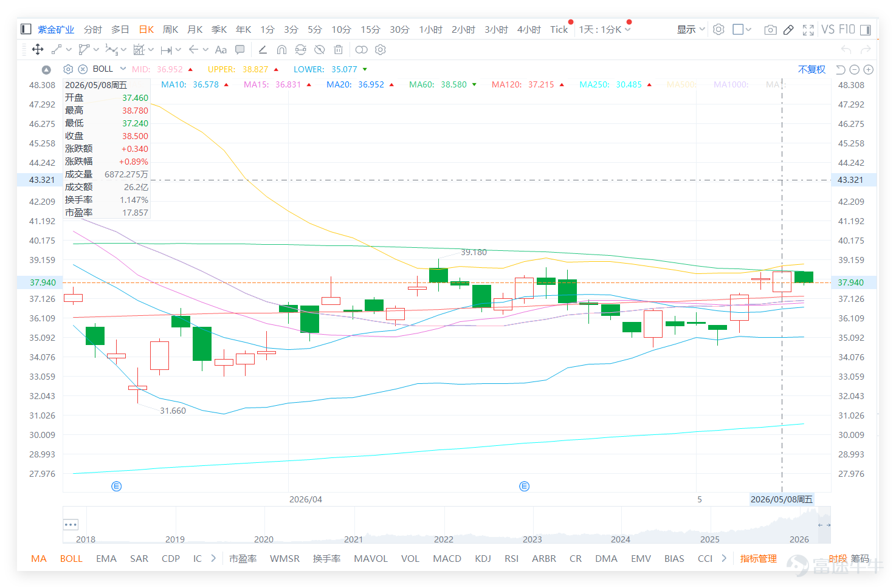The height and width of the screenshot is (588, 896).
Task: Activate the magnet snap tool
Action: 281,50
